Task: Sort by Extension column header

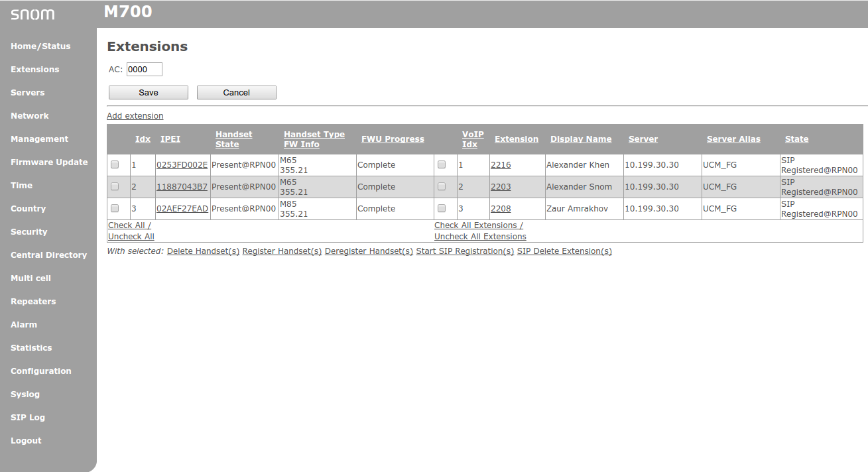Action: [517, 139]
